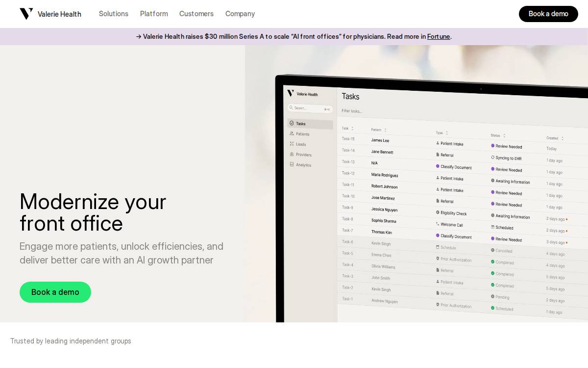
Task: Click the Search field in mockup sidebar
Action: click(x=310, y=108)
